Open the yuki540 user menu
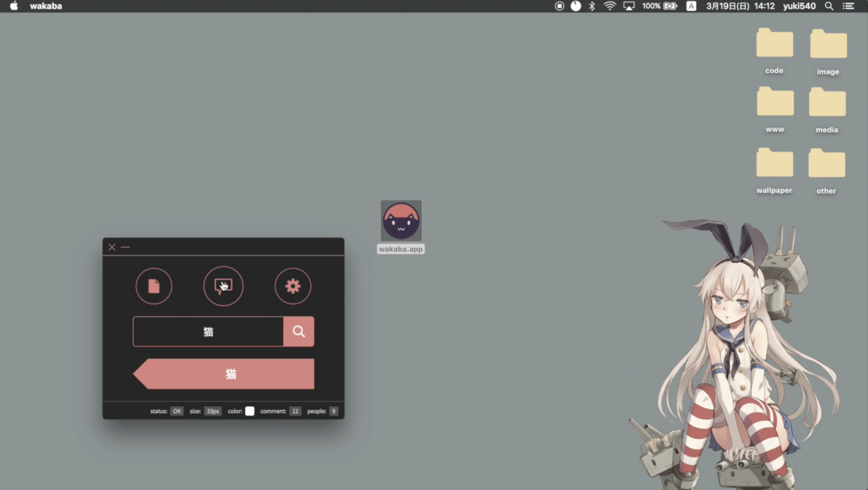This screenshot has width=868, height=490. coord(799,6)
